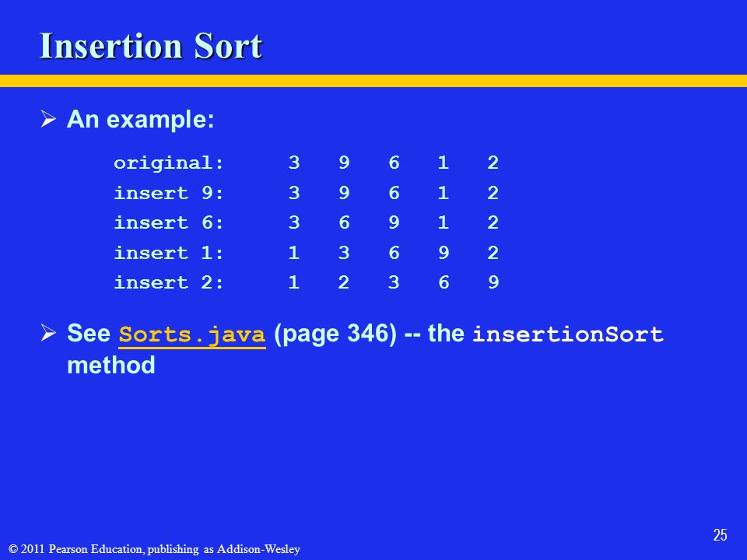
Task: Click the last 2 in original row
Action: 493,163
